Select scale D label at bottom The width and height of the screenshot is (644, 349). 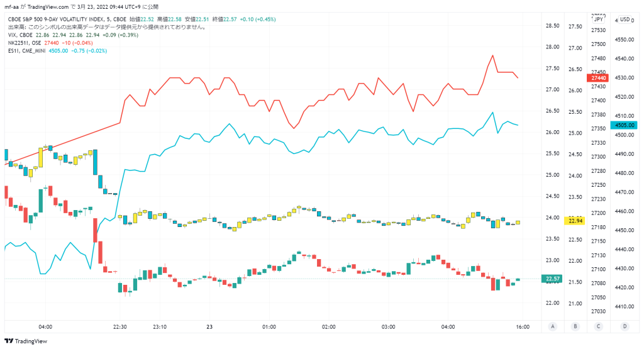click(625, 326)
